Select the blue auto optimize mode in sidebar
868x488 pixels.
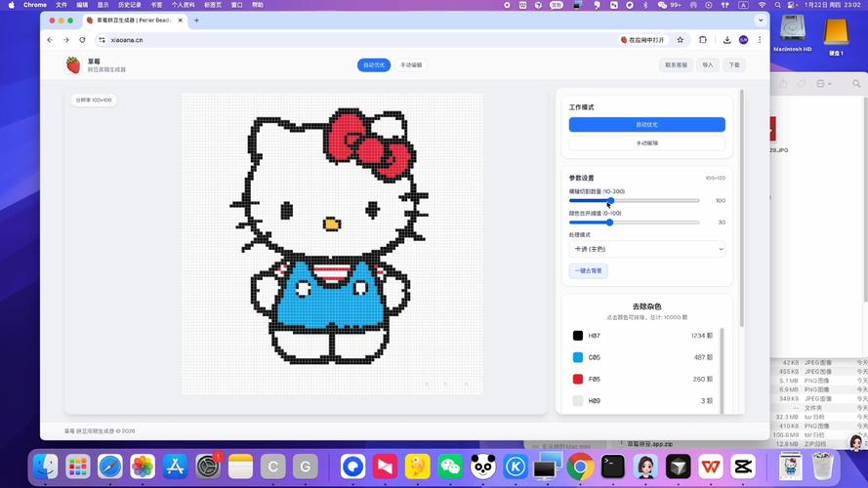coord(646,125)
